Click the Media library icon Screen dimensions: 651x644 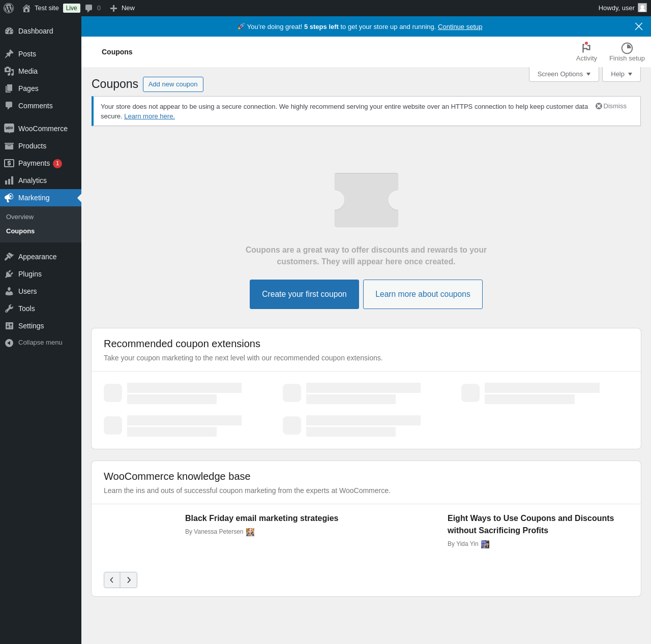(9, 71)
